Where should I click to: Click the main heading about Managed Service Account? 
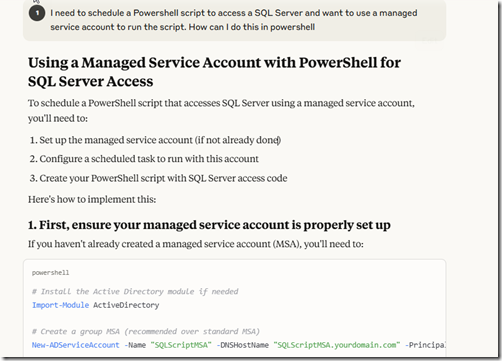pyautogui.click(x=214, y=72)
